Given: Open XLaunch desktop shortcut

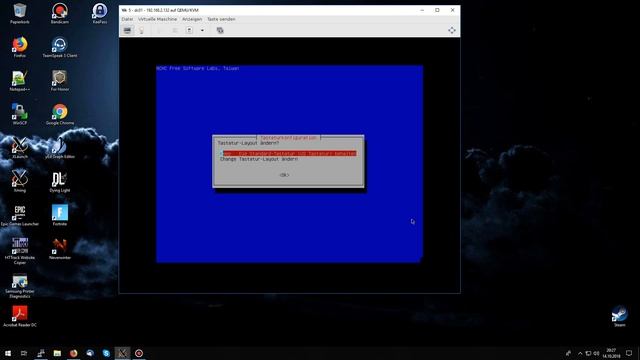Looking at the screenshot, I should point(20,148).
